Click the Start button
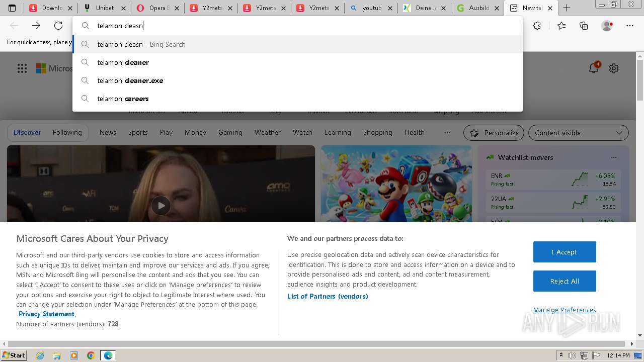The width and height of the screenshot is (644, 362). coord(14,355)
